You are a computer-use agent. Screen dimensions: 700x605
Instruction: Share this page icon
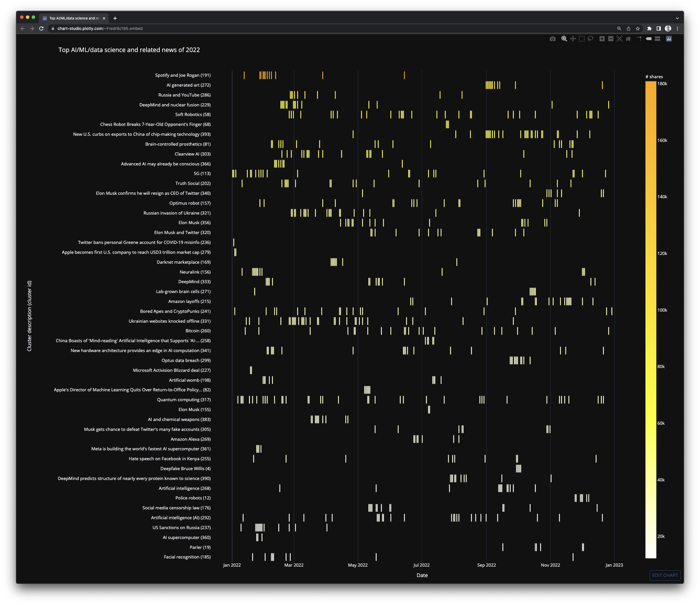pos(629,29)
